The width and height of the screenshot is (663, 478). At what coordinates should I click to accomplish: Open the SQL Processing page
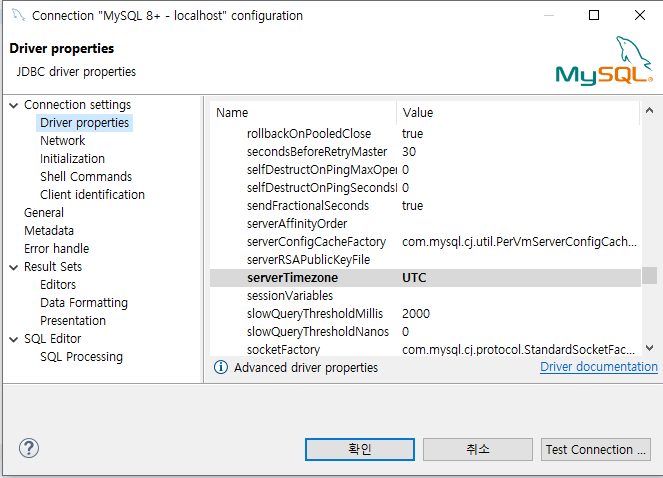[x=81, y=357]
